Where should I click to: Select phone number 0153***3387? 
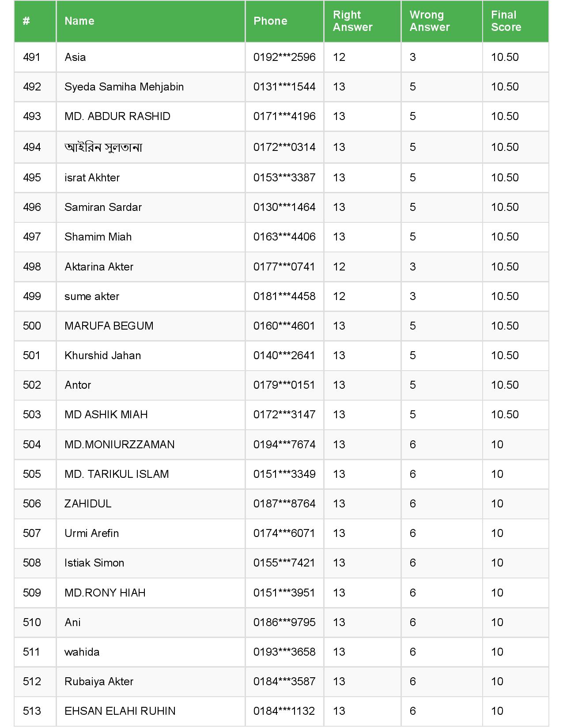coord(284,178)
